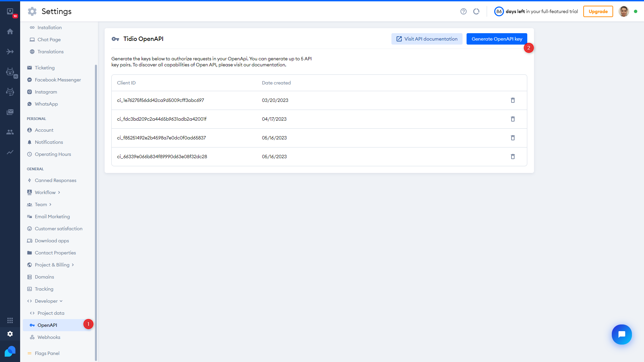Viewport: 644px width, 362px height.
Task: Open the user avatar profile menu
Action: coord(624,11)
